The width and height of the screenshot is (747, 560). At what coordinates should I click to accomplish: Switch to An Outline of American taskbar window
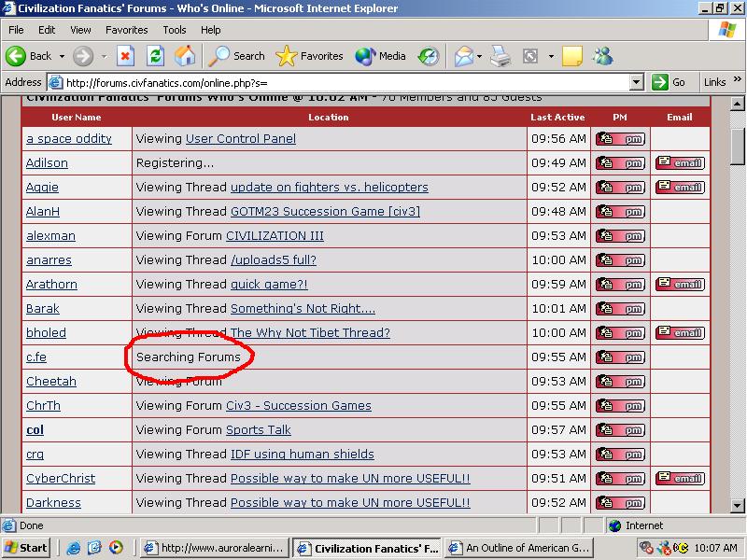520,548
